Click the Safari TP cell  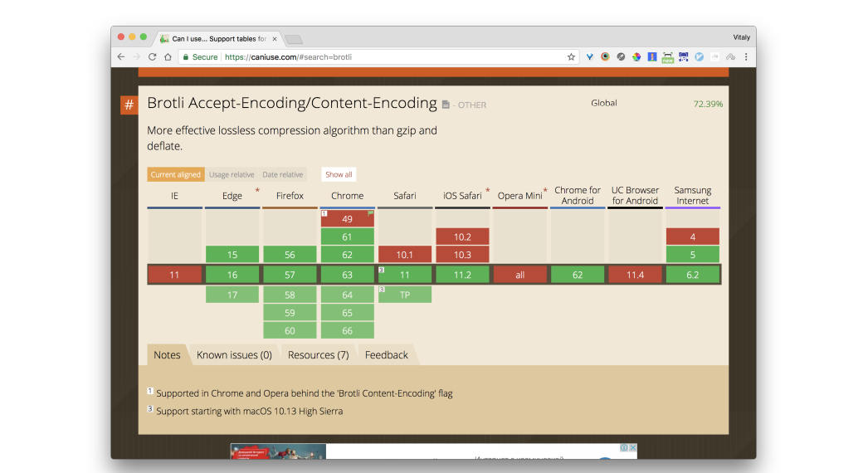click(405, 295)
